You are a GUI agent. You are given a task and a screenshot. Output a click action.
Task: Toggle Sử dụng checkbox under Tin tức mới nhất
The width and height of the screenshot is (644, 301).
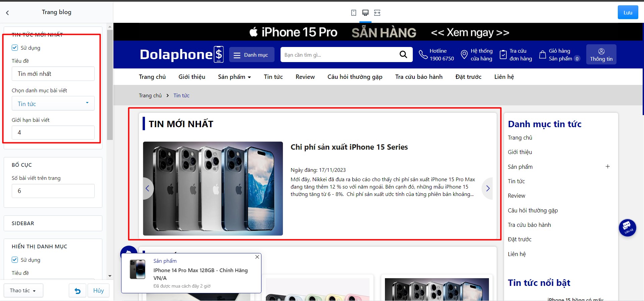tap(15, 48)
